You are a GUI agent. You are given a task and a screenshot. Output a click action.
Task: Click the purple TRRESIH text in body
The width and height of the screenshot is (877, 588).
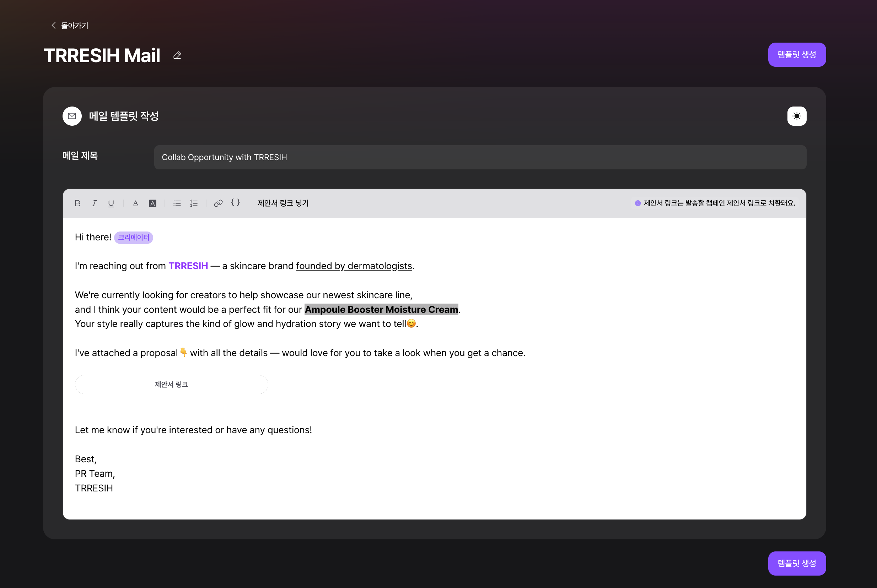188,266
